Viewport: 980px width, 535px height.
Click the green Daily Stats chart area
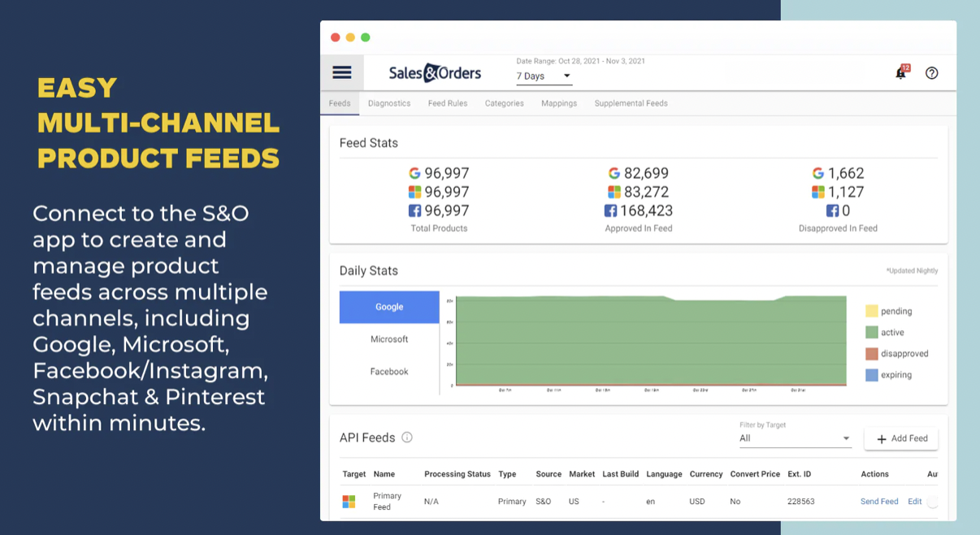651,341
